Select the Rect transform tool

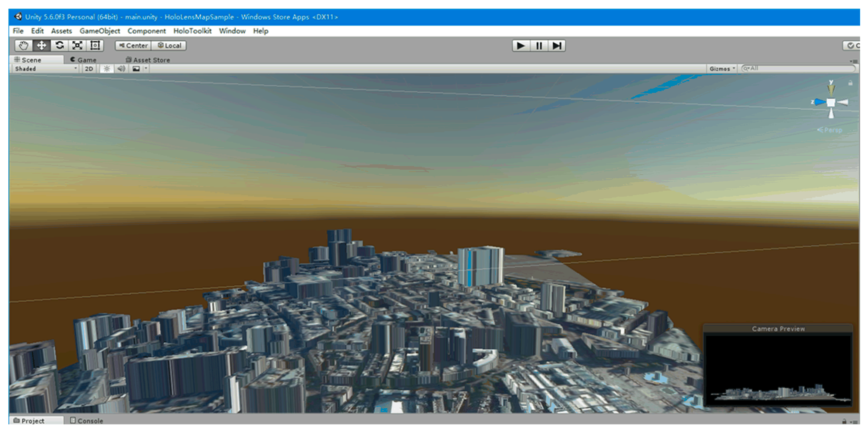click(95, 45)
